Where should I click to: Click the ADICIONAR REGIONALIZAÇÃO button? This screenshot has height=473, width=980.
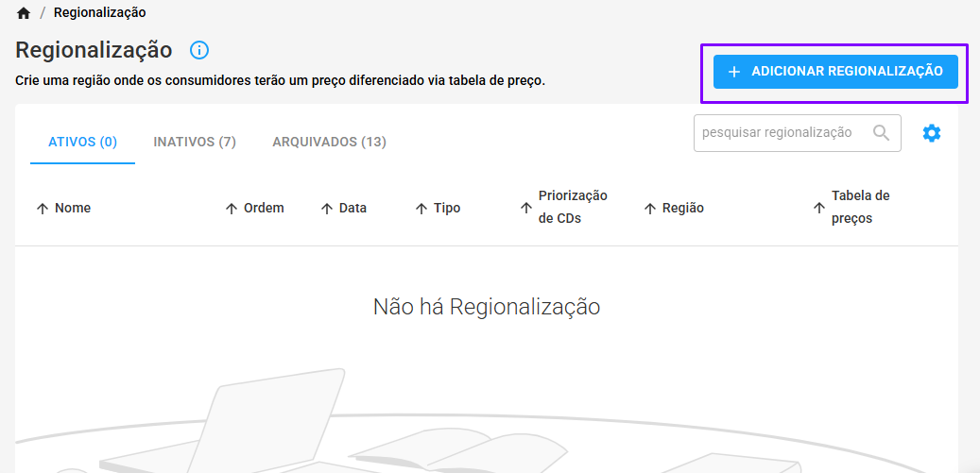pos(835,72)
